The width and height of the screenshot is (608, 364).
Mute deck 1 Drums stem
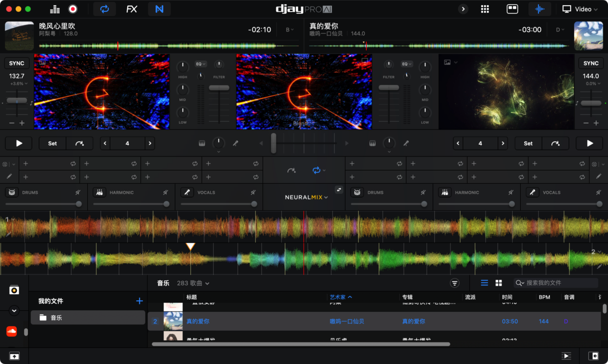[x=78, y=192]
